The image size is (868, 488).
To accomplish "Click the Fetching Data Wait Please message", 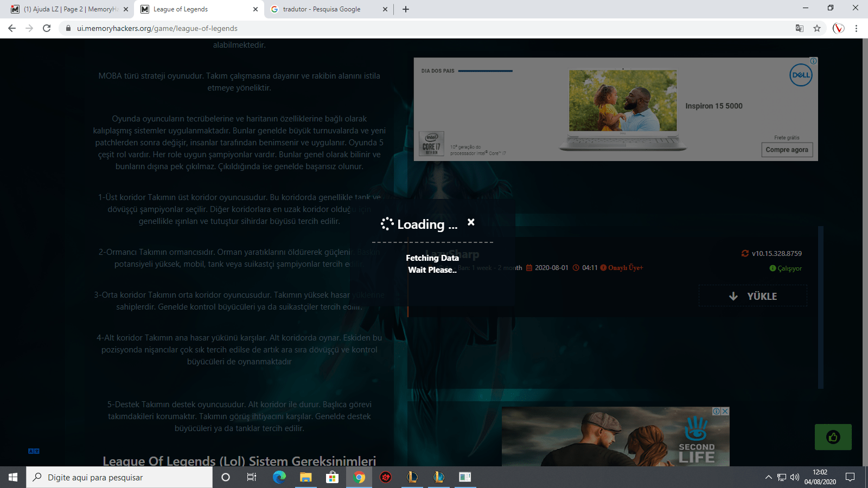I will pyautogui.click(x=432, y=264).
